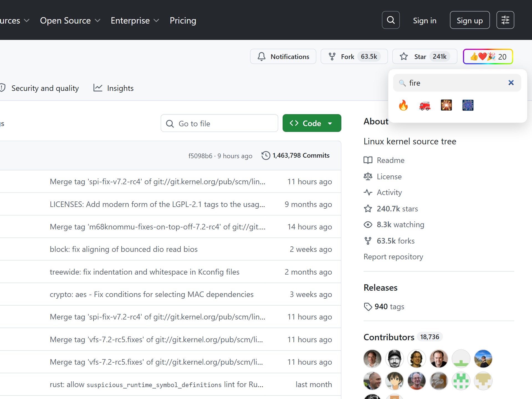Open the Readme link in About

384,160
